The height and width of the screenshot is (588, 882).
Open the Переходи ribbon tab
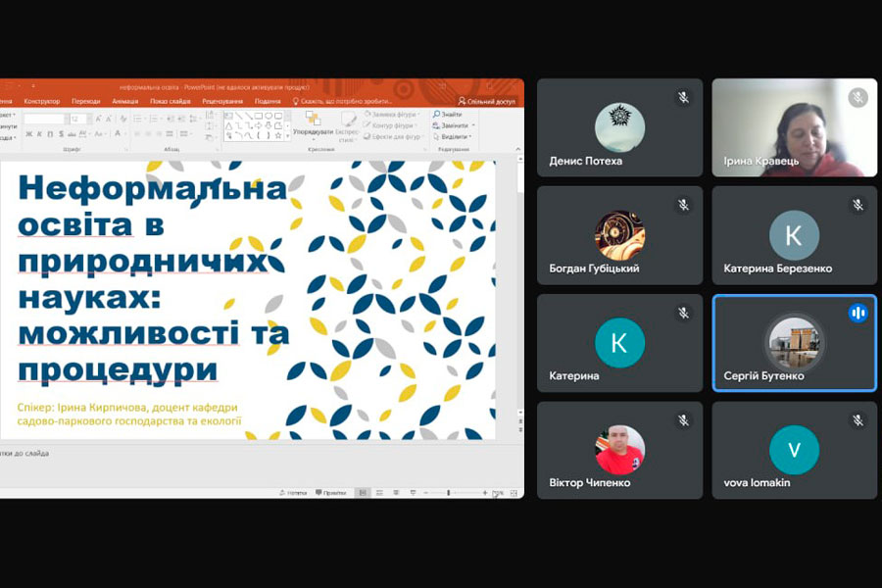pyautogui.click(x=85, y=101)
